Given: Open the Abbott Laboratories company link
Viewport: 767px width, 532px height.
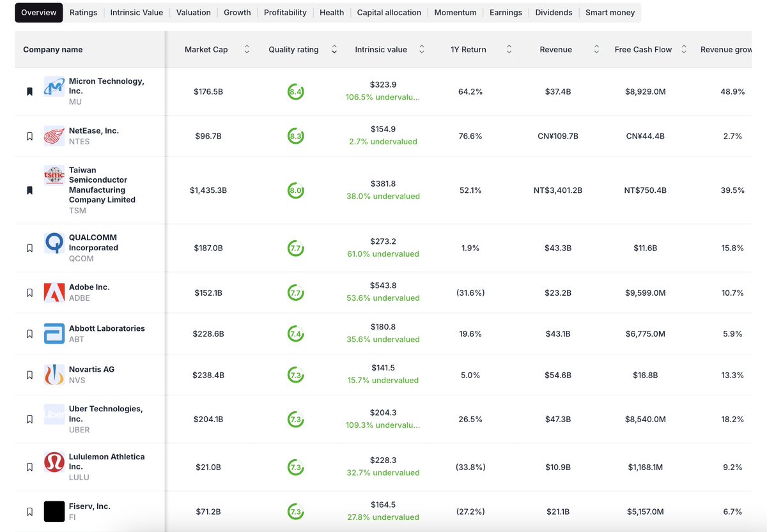Looking at the screenshot, I should point(107,328).
